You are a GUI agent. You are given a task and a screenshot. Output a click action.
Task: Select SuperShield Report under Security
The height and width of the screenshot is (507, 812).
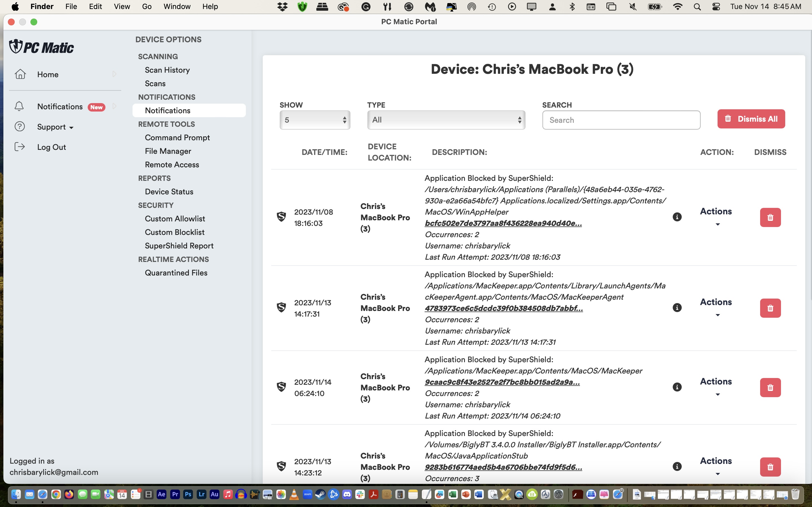click(179, 245)
